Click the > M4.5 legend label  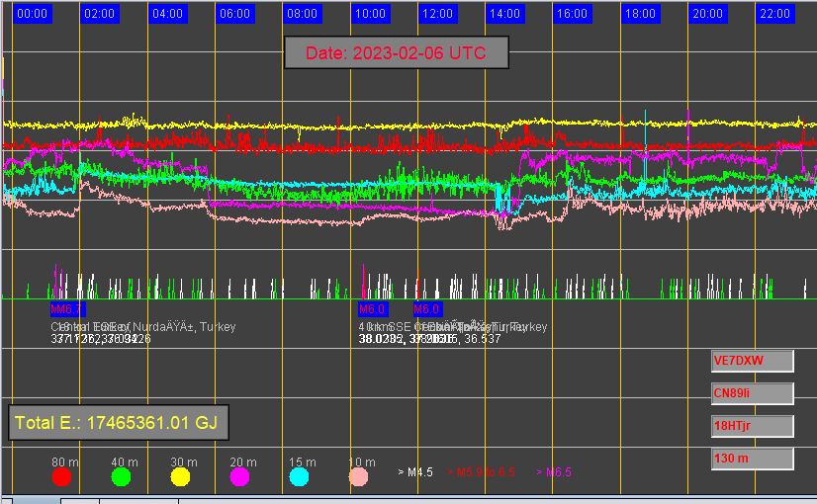pyautogui.click(x=414, y=472)
